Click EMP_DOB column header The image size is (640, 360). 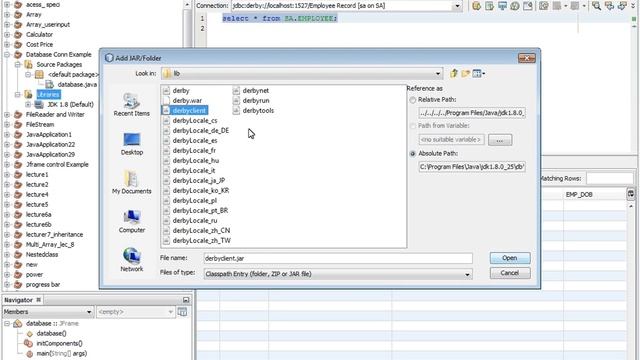click(579, 195)
